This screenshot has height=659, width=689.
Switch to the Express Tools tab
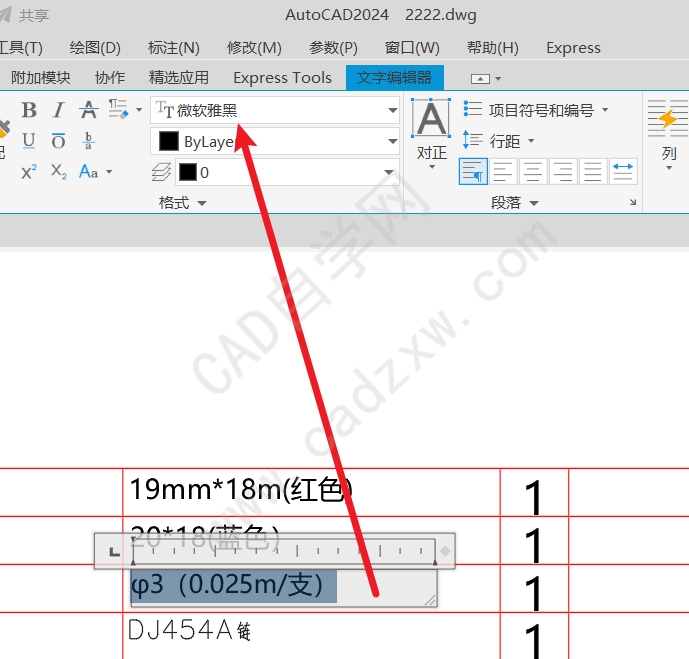[x=282, y=78]
